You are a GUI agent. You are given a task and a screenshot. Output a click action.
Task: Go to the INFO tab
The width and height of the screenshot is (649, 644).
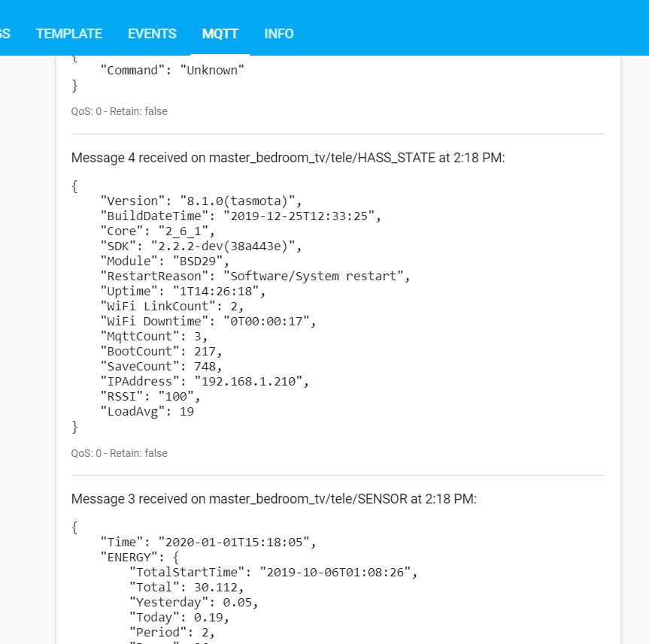click(x=279, y=34)
